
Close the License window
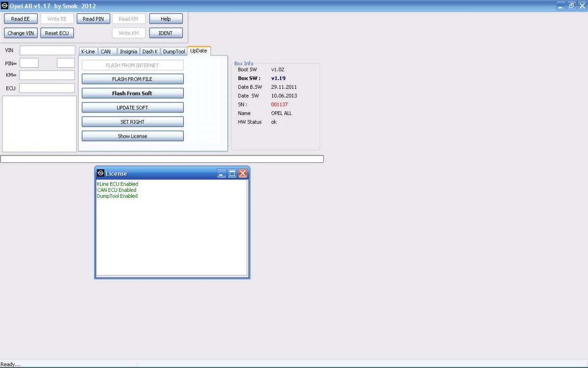pos(243,173)
